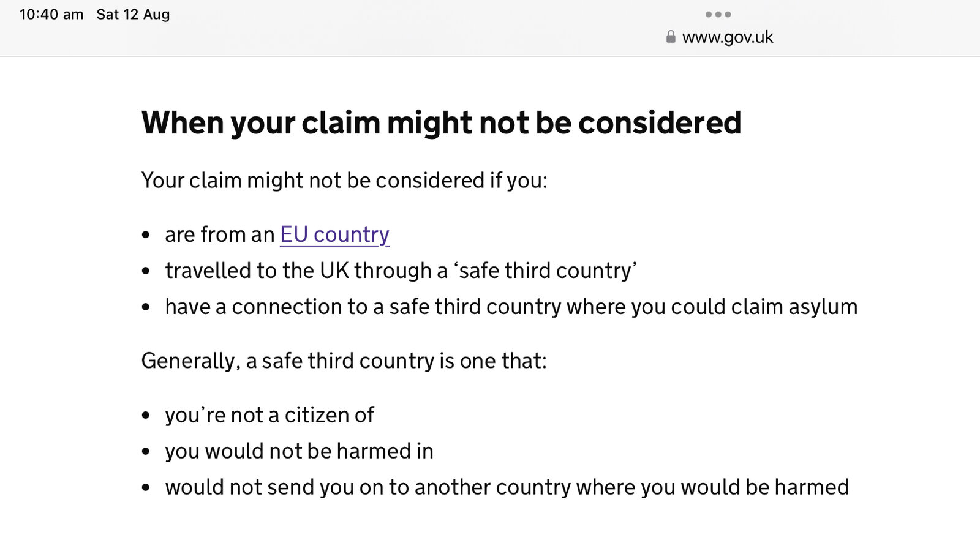Click the 'travelled to the UK through' line
980x551 pixels.
pyautogui.click(x=401, y=271)
